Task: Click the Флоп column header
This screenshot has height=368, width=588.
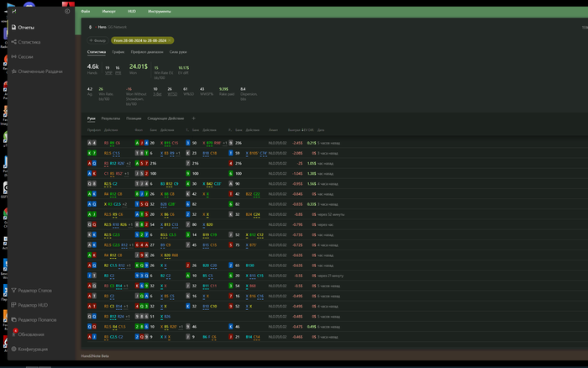Action: pos(139,130)
